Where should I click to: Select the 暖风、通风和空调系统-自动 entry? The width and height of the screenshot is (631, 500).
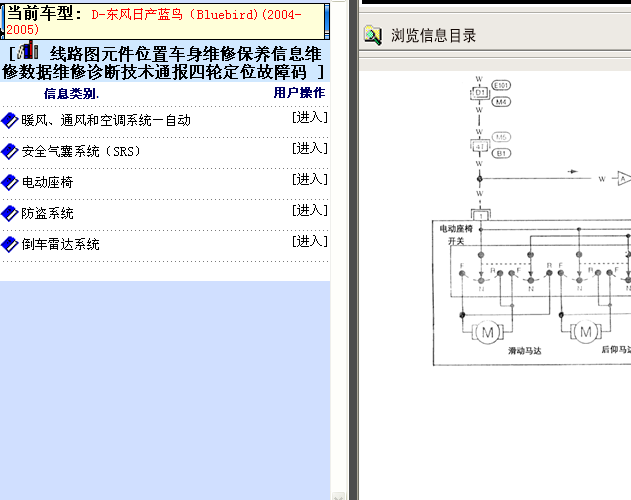106,120
